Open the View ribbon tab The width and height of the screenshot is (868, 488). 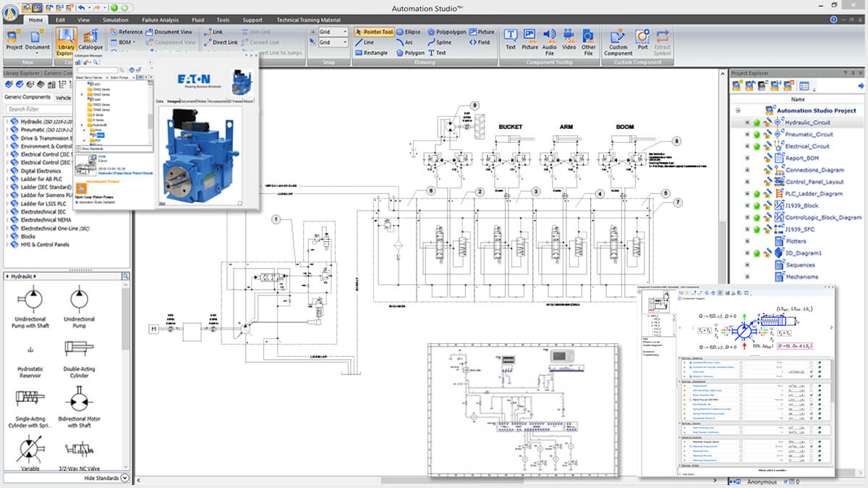(x=84, y=20)
